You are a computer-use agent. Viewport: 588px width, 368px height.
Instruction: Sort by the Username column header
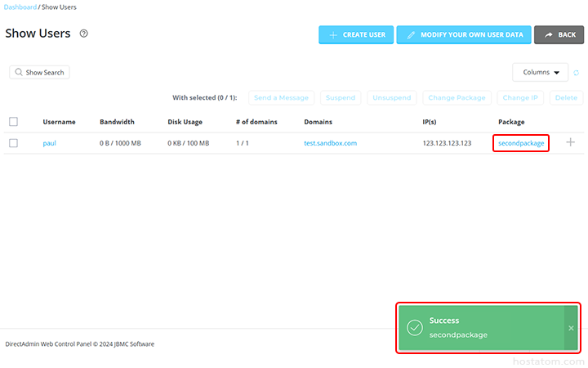coord(59,122)
